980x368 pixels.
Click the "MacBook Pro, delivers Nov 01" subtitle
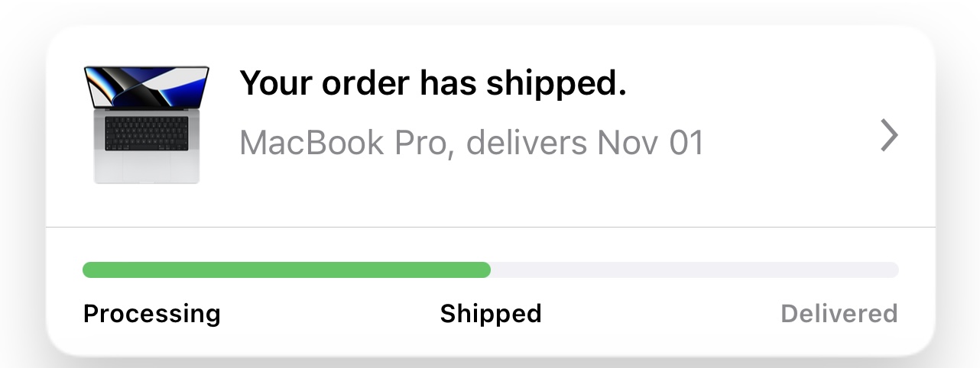click(471, 143)
